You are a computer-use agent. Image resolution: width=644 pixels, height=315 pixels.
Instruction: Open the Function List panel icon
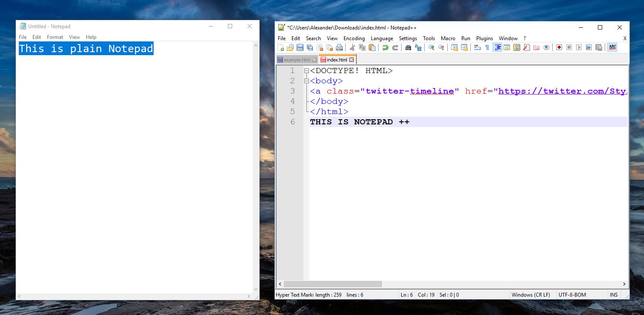527,47
